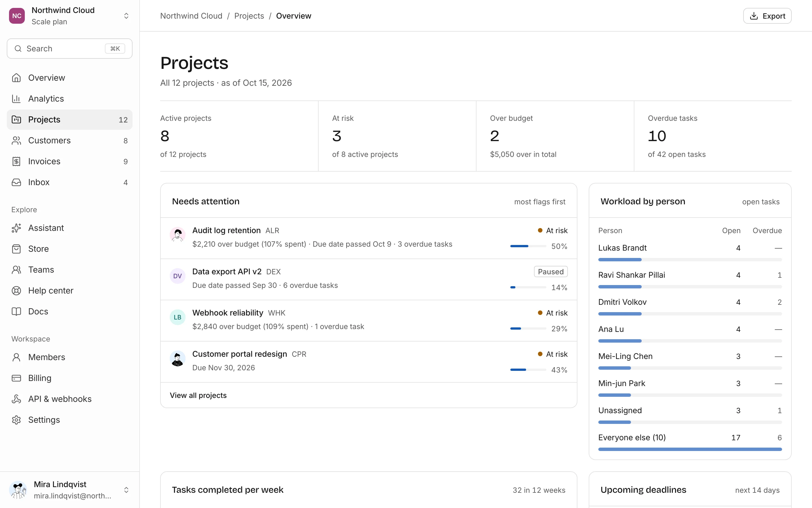Screen dimensions: 812x508
Task: Click the Store shopping bag icon
Action: click(16, 249)
